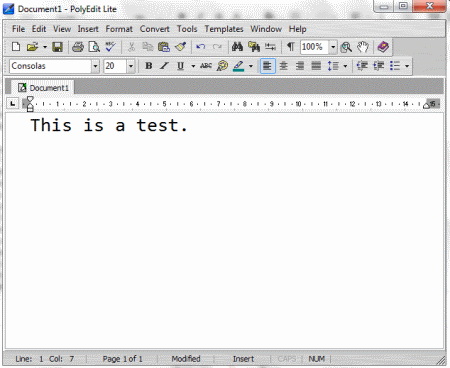Toggle Italic formatting
The image size is (450, 368).
pyautogui.click(x=164, y=66)
